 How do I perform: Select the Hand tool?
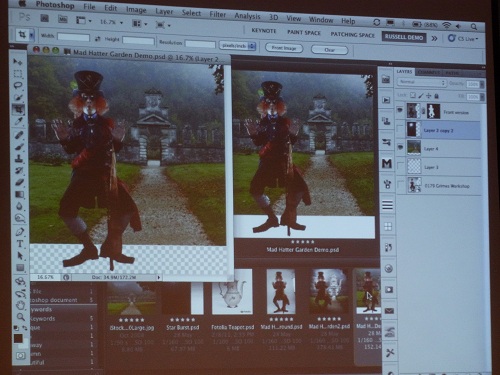21,305
